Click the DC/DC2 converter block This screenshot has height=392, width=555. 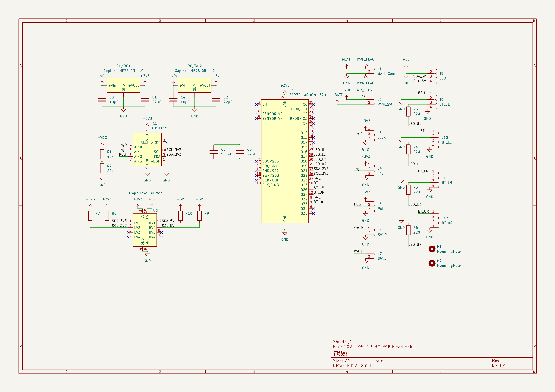(195, 85)
